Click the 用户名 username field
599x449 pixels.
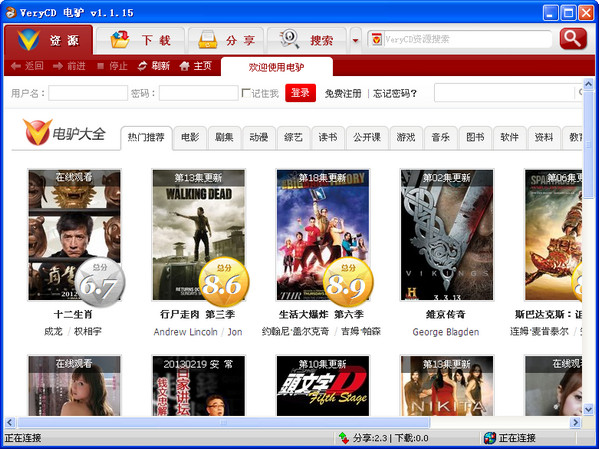(x=88, y=93)
